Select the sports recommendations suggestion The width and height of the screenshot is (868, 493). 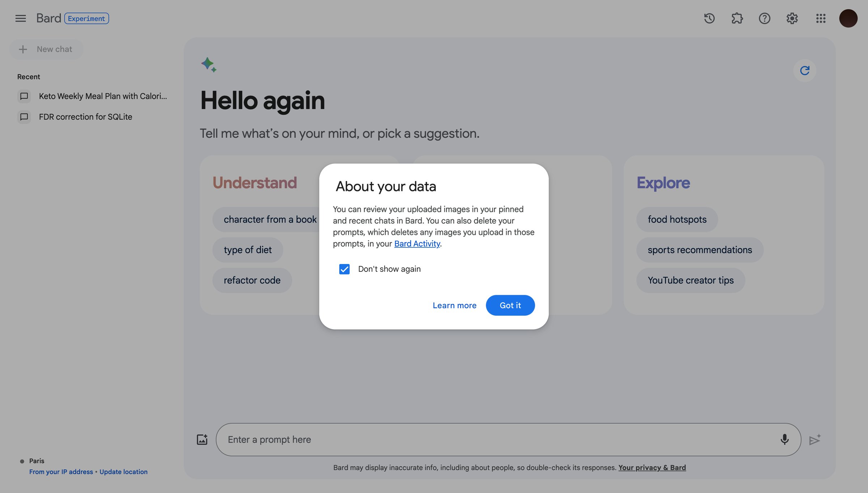[x=699, y=250]
